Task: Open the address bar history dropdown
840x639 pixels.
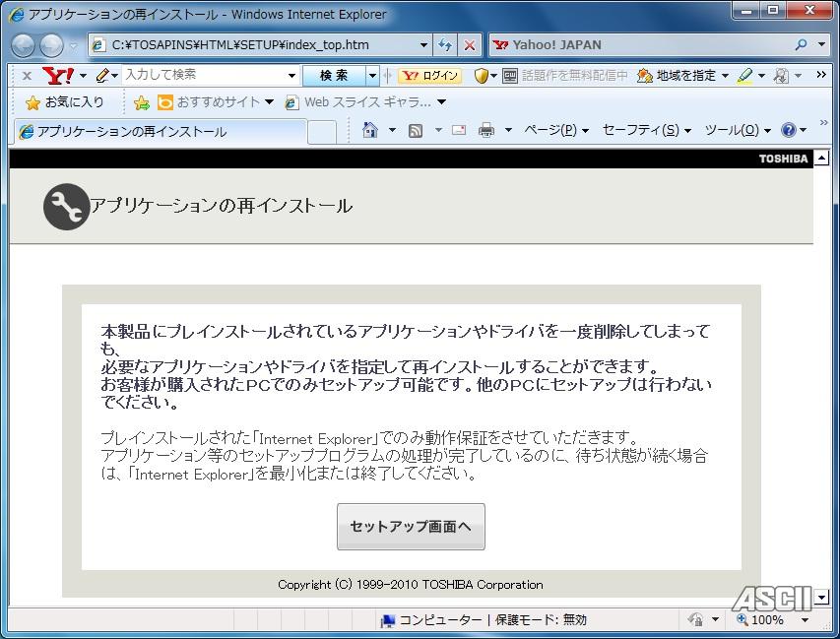Action: (x=423, y=45)
